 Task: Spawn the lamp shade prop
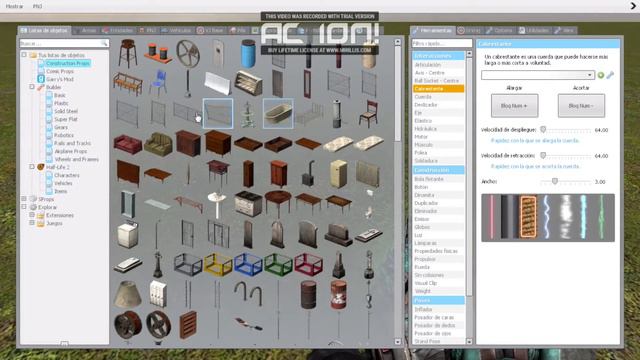128,294
